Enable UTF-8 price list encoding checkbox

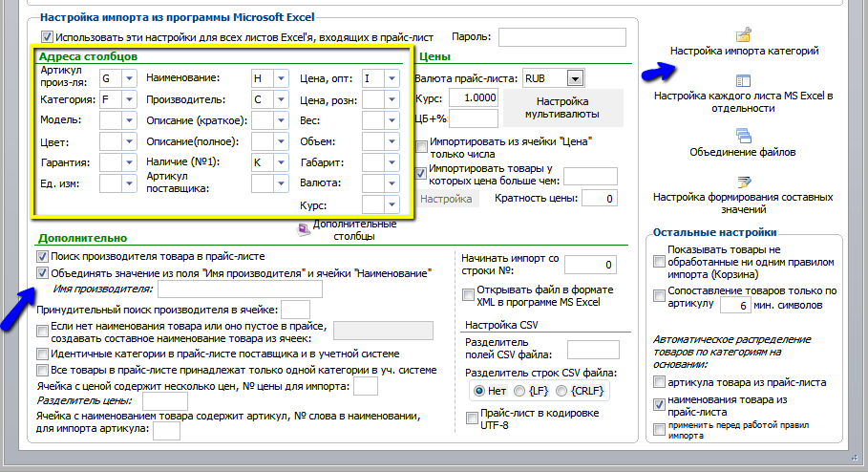click(x=472, y=418)
